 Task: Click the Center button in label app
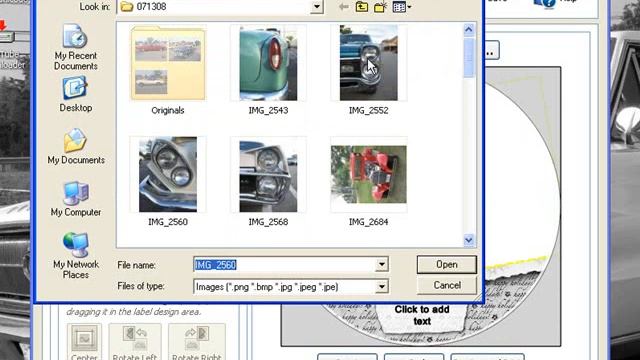click(x=84, y=342)
